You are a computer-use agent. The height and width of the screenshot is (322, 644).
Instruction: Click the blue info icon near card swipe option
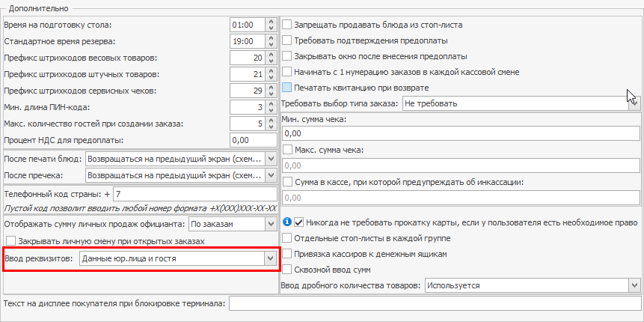click(287, 222)
